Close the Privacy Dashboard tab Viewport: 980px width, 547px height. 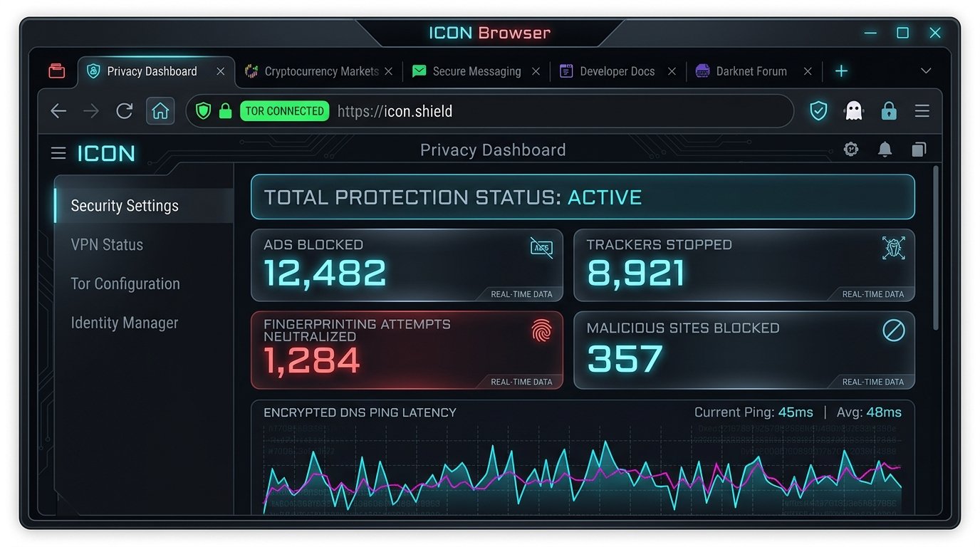click(x=221, y=71)
